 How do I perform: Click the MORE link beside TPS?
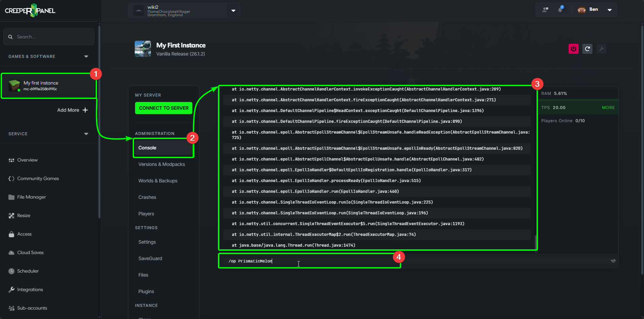click(x=608, y=108)
